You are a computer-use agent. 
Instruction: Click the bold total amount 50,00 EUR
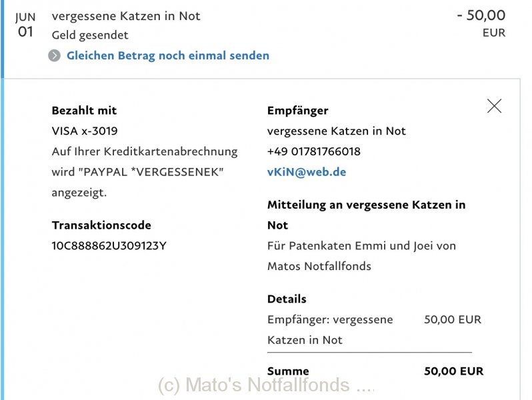(453, 371)
